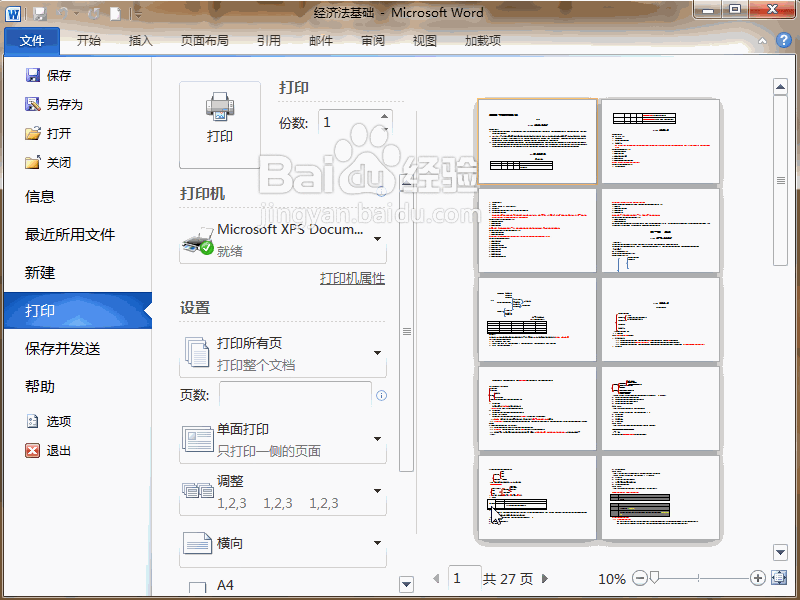Click Exit with the red X icon
Viewport: 800px width, 600px height.
point(48,451)
